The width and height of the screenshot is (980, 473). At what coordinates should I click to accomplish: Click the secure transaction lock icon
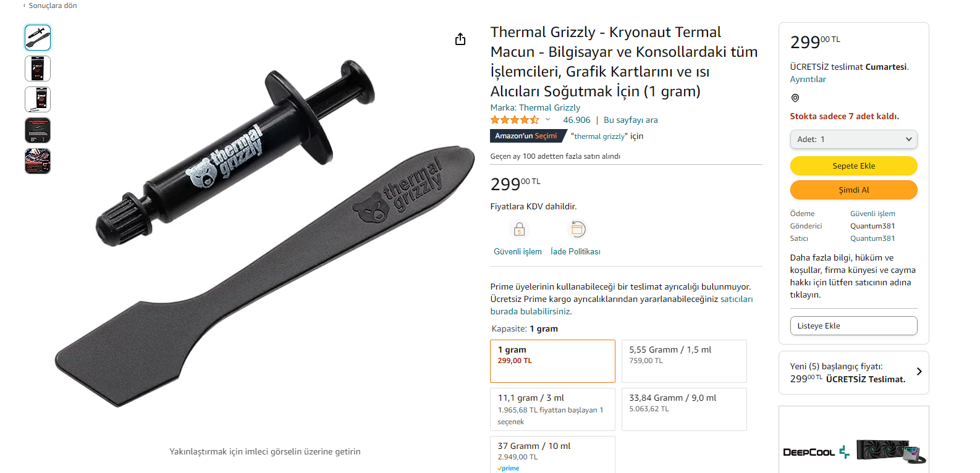coord(519,230)
